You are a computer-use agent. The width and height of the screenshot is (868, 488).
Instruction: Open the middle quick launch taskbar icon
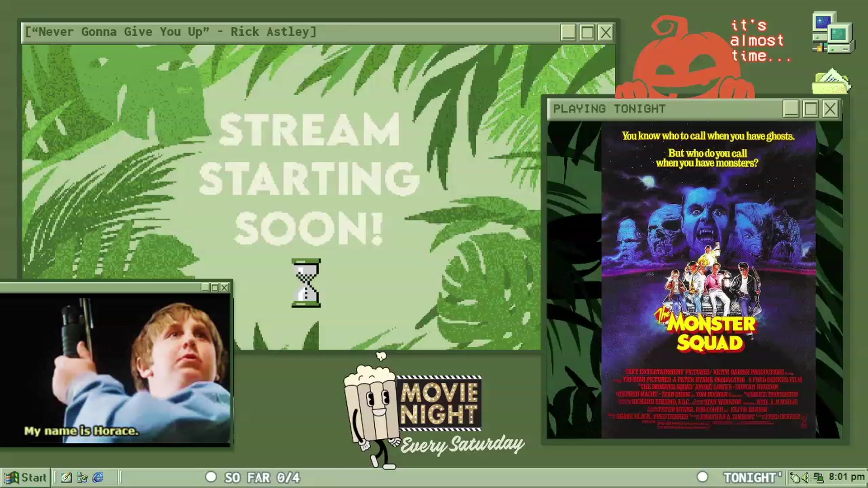click(82, 477)
